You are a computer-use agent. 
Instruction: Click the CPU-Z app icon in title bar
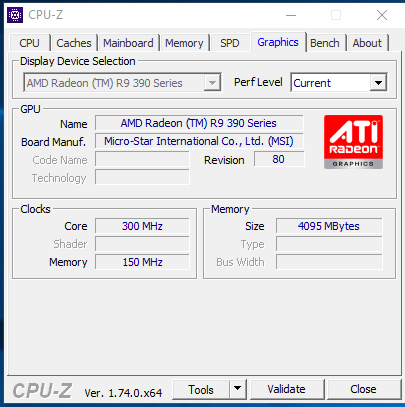15,15
